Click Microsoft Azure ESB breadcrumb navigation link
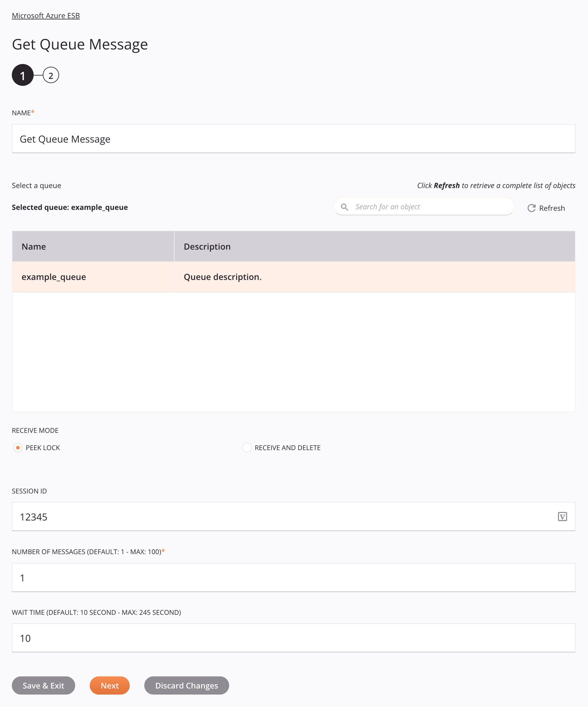Image resolution: width=588 pixels, height=707 pixels. point(46,15)
